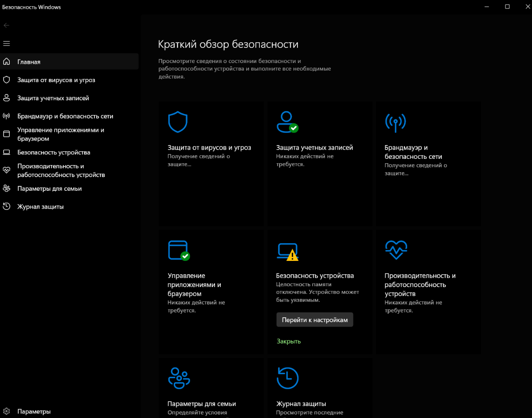Screen dimensions: 532x418
Task: Open the Защита от вирусов и угроз card title
Action: 209,147
